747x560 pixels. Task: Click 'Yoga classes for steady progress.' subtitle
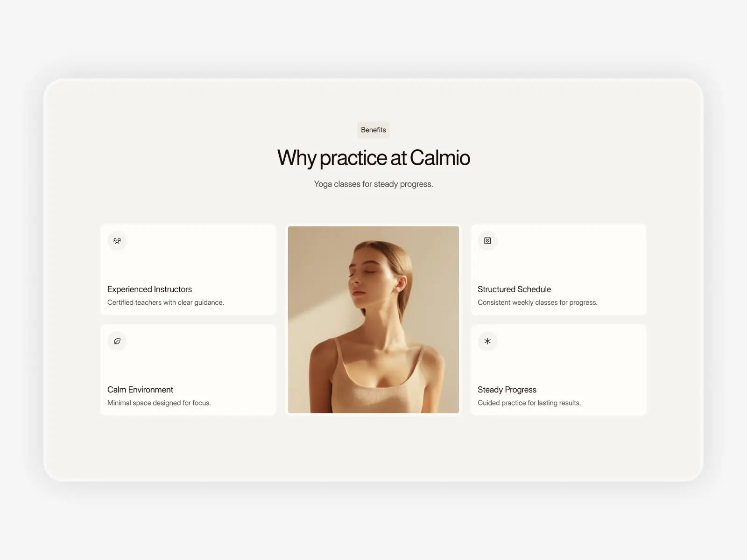(373, 184)
